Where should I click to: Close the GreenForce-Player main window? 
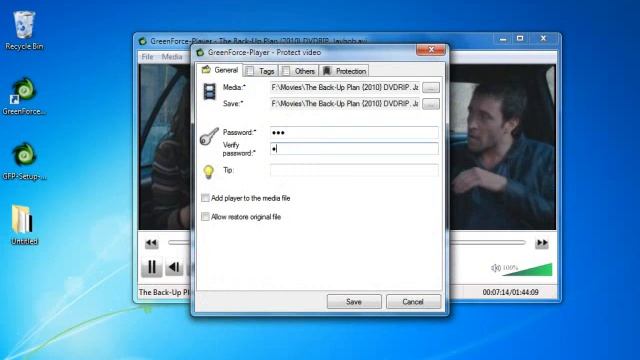(x=543, y=39)
